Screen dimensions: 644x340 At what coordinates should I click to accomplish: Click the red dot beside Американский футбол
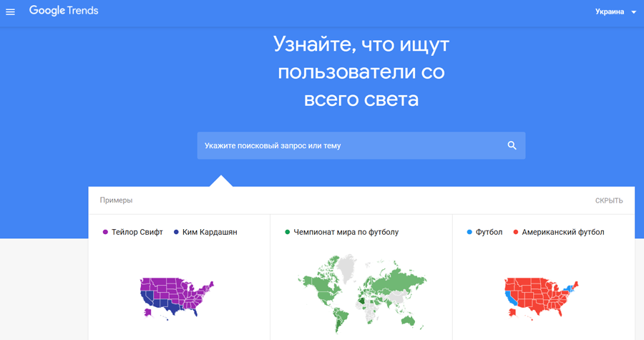click(x=516, y=232)
